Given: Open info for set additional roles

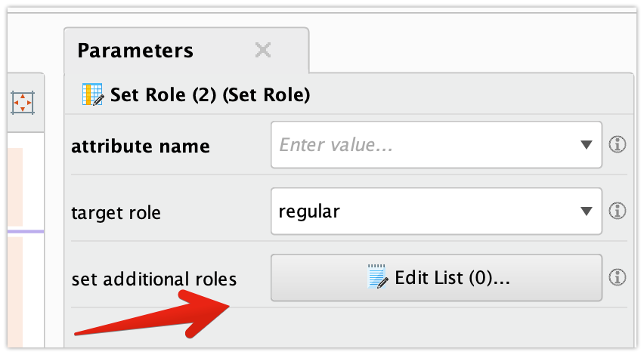Looking at the screenshot, I should [618, 277].
